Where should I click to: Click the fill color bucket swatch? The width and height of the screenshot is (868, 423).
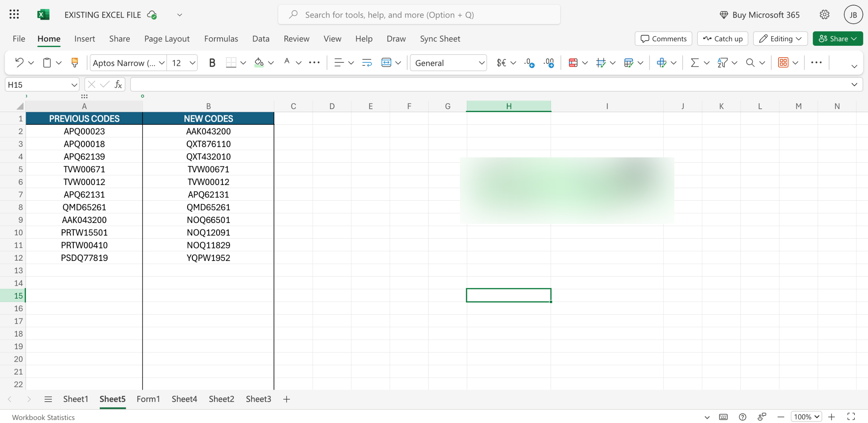click(x=259, y=63)
